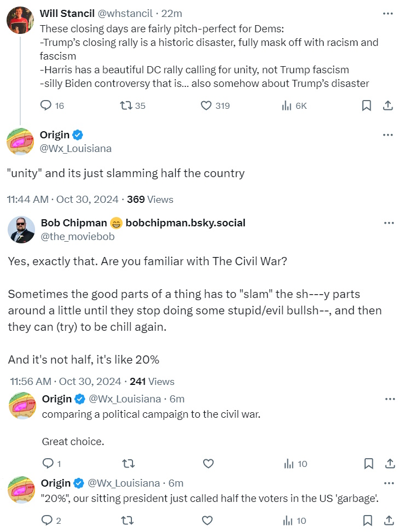Reply to Origin's "Great choice" tweet
404x532 pixels.
pyautogui.click(x=51, y=464)
